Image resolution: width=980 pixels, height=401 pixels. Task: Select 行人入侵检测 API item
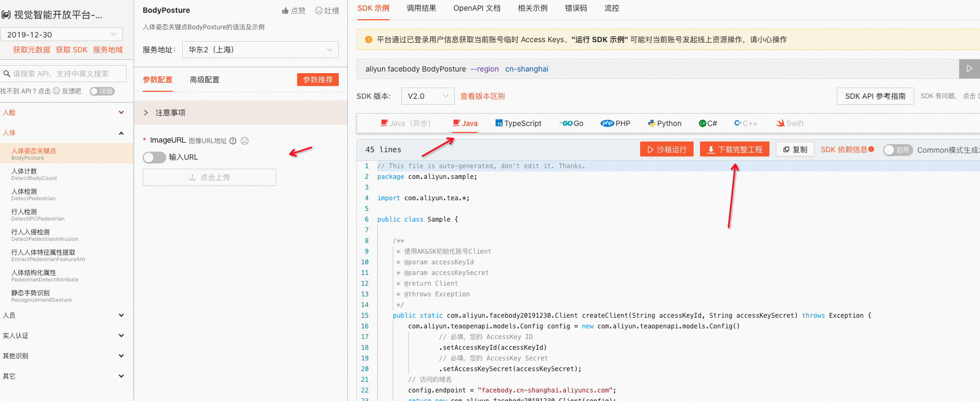click(x=66, y=235)
